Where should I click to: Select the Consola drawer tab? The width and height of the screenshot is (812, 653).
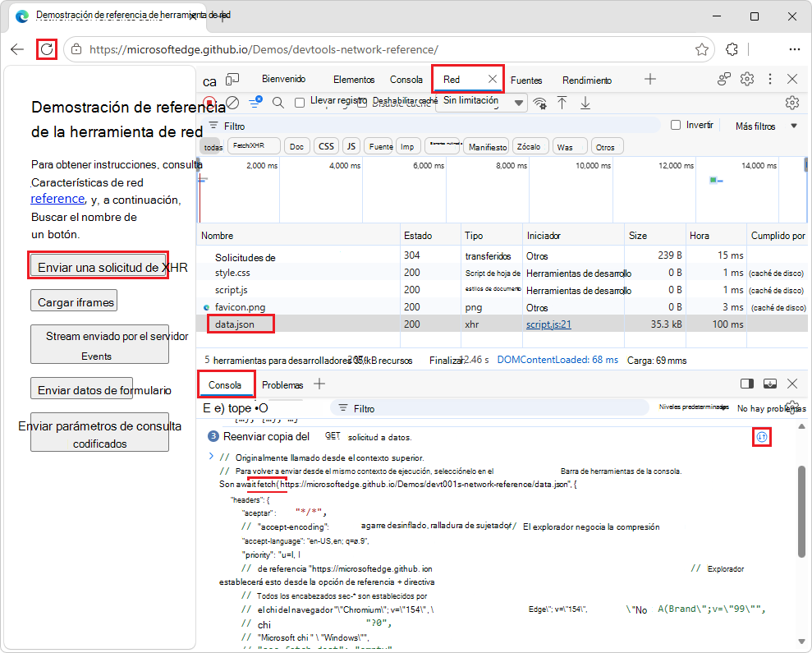pos(225,384)
